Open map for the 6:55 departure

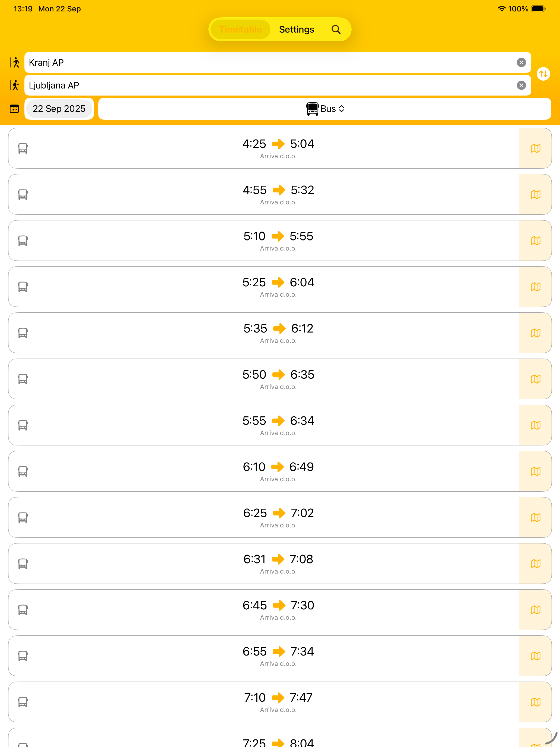535,656
